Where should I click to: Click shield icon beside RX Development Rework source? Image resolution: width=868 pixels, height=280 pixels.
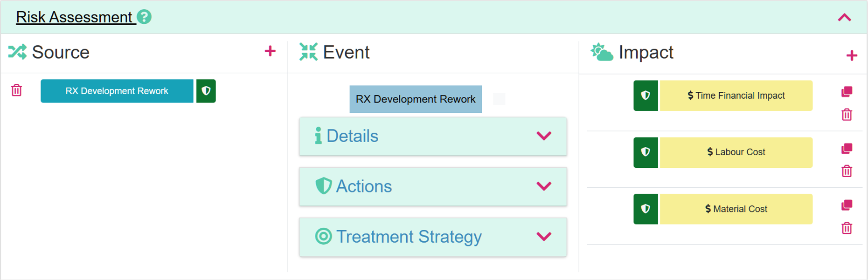pos(206,91)
